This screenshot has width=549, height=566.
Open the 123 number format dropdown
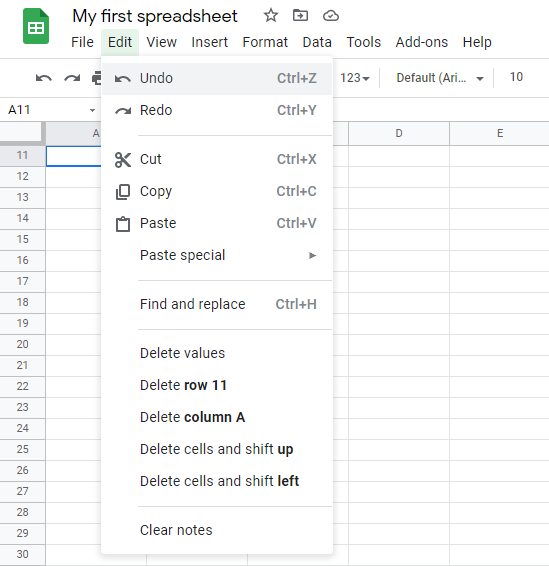point(354,78)
